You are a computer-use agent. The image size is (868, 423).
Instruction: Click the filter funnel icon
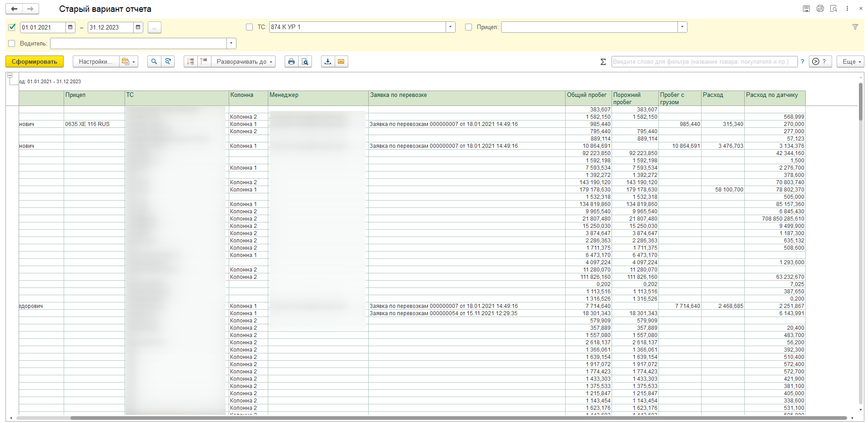(x=855, y=27)
